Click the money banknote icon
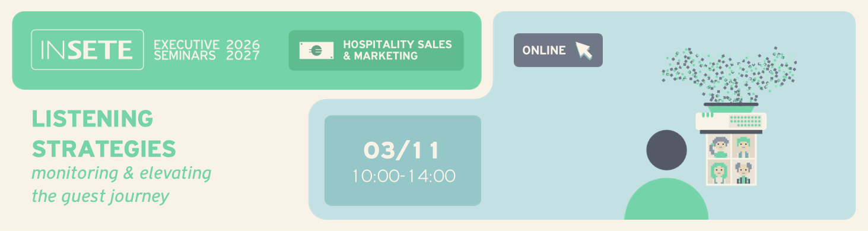The image size is (868, 231). [316, 50]
